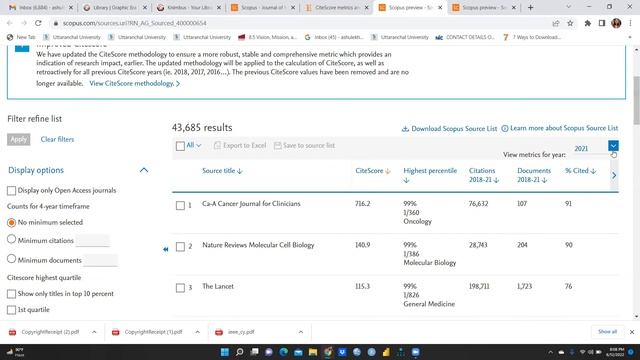Click the download icon beside Scopus Source List
Viewport: 640px width, 360px height.
405,129
